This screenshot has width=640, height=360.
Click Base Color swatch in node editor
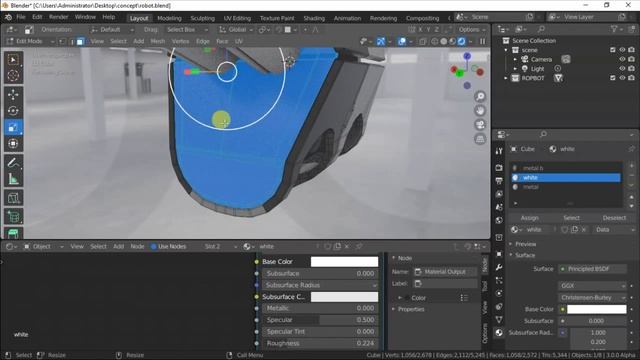pos(344,262)
